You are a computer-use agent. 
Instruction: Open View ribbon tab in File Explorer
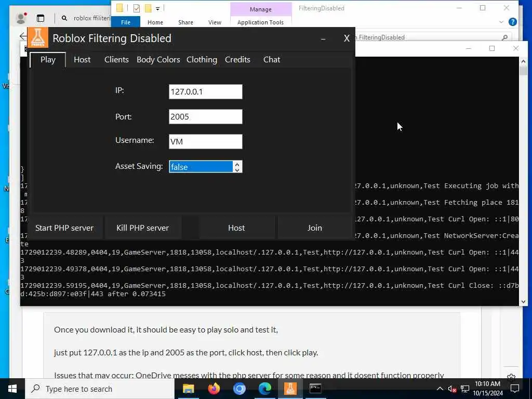pos(215,22)
